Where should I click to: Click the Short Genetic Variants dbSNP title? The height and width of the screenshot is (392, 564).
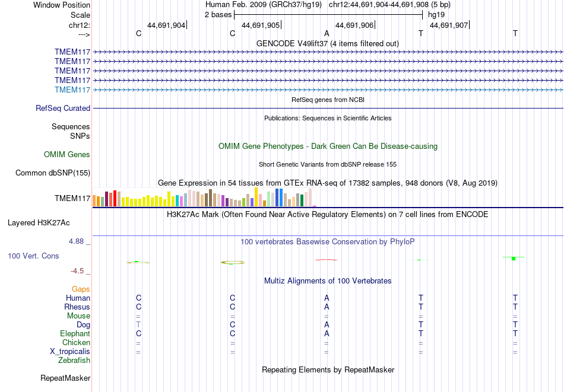328,164
